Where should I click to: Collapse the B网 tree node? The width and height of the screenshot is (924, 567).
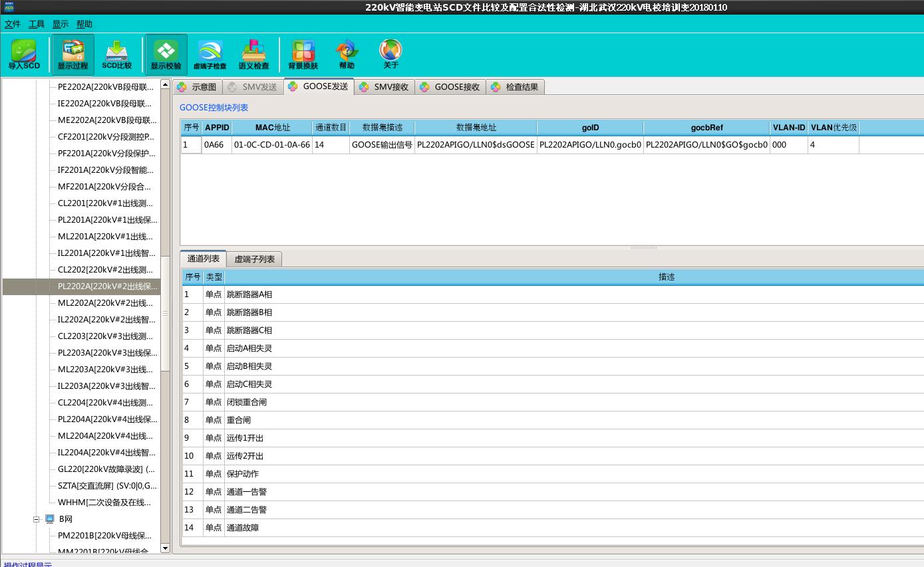[37, 519]
